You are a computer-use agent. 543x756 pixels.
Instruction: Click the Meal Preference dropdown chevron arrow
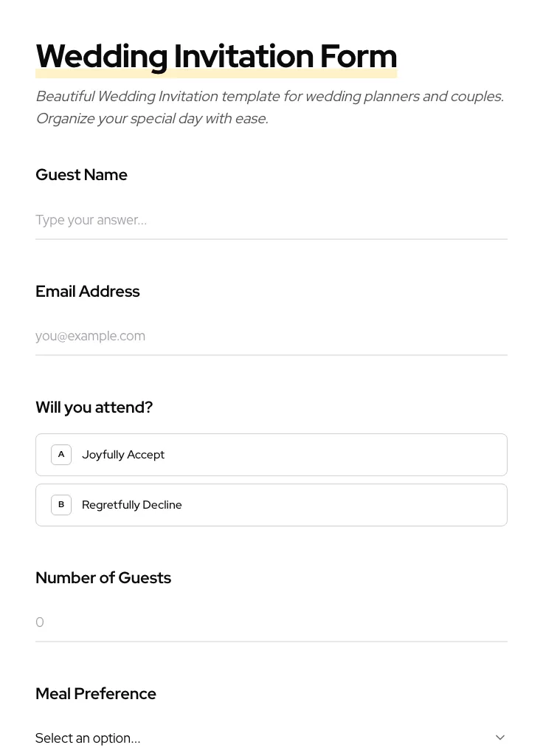[x=500, y=738]
